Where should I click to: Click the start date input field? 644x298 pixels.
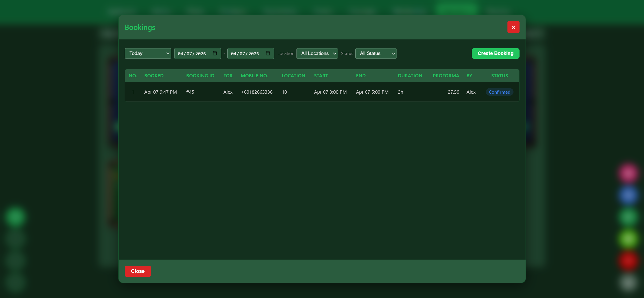click(x=194, y=53)
